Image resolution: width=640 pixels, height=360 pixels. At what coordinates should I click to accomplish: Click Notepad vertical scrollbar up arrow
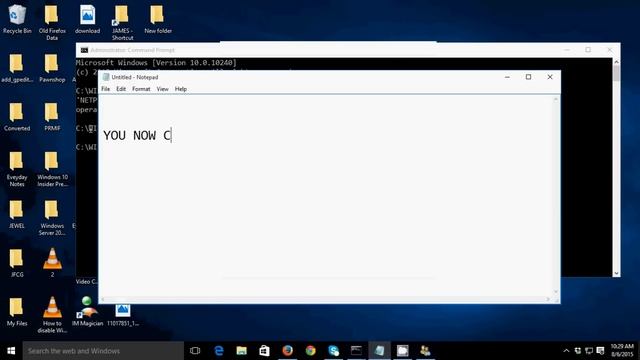556,100
